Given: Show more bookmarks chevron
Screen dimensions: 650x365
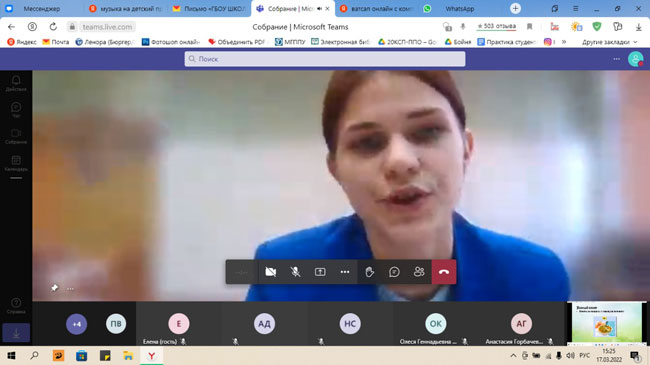Looking at the screenshot, I should pos(564,42).
